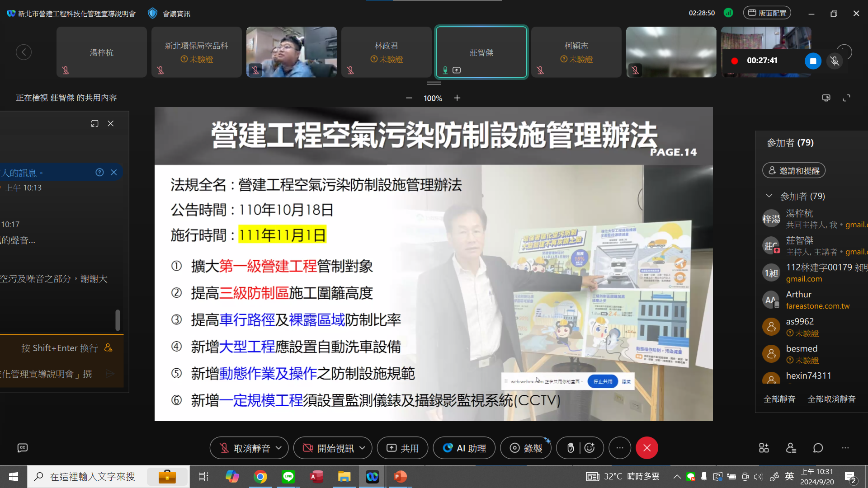The height and width of the screenshot is (488, 868).
Task: Collapse the 參加者 (79) list
Action: pos(769,196)
